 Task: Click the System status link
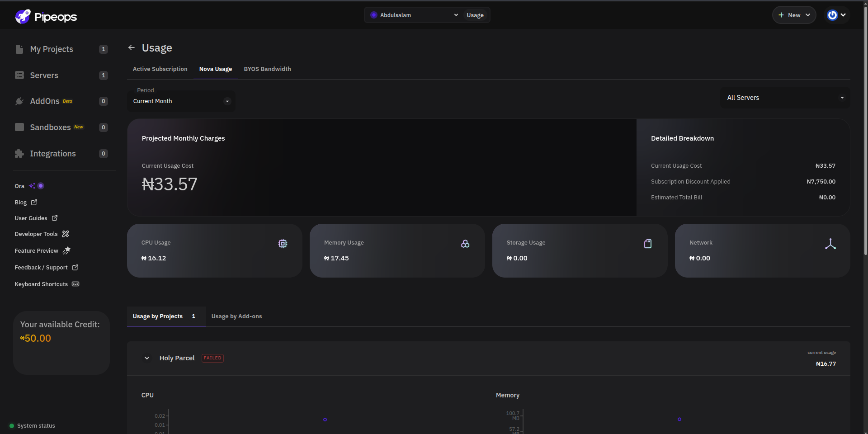pyautogui.click(x=33, y=426)
